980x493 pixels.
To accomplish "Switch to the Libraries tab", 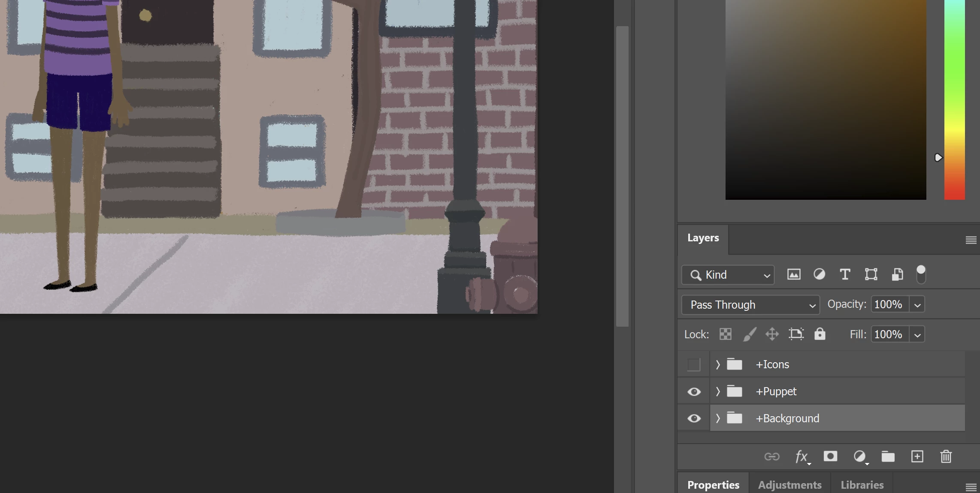I will (x=862, y=485).
